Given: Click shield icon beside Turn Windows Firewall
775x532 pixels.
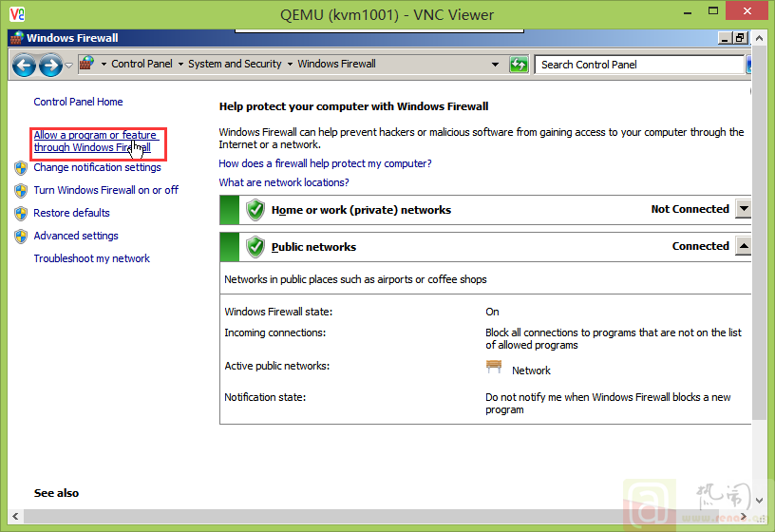Looking at the screenshot, I should click(x=21, y=191).
